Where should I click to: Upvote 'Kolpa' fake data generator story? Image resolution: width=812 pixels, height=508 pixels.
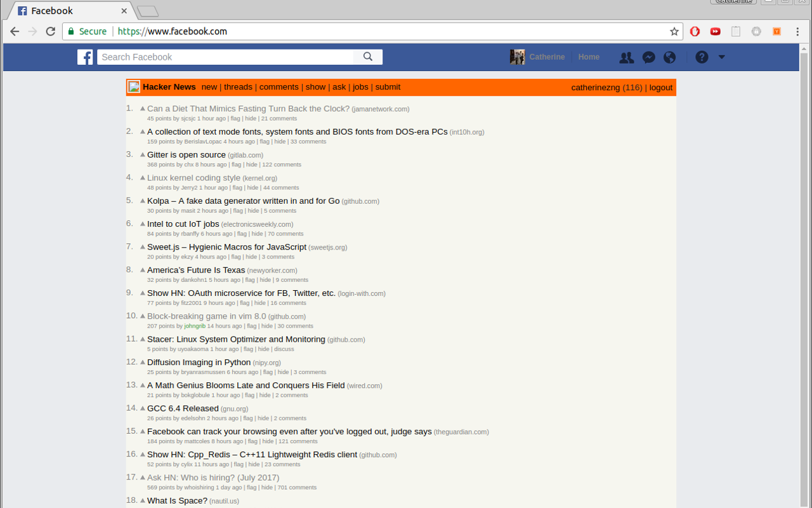[x=143, y=201]
